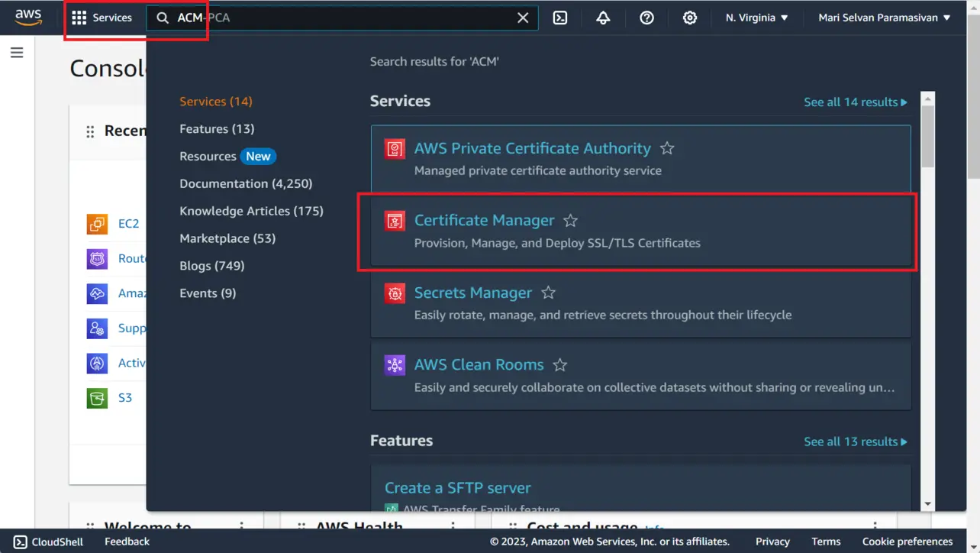
Task: Open the notifications bell
Action: coord(603,18)
